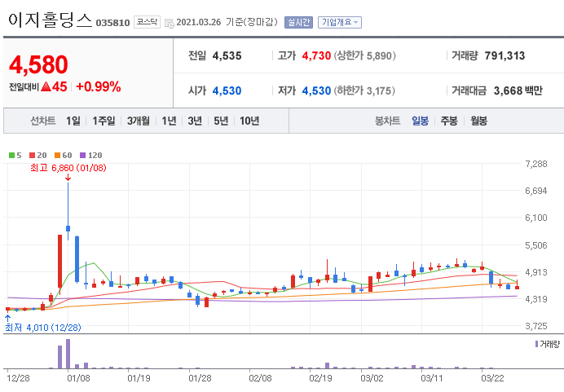
Task: Switch to 월봉 candle chart
Action: coord(478,121)
